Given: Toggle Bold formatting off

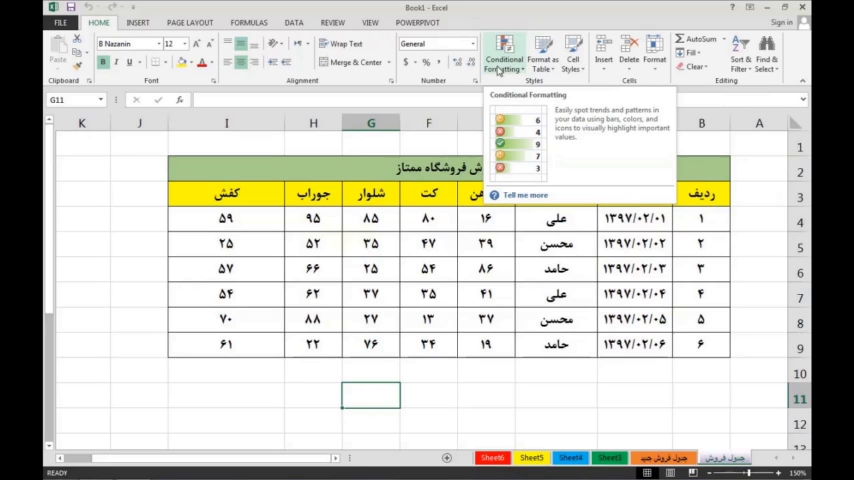Looking at the screenshot, I should (x=102, y=62).
